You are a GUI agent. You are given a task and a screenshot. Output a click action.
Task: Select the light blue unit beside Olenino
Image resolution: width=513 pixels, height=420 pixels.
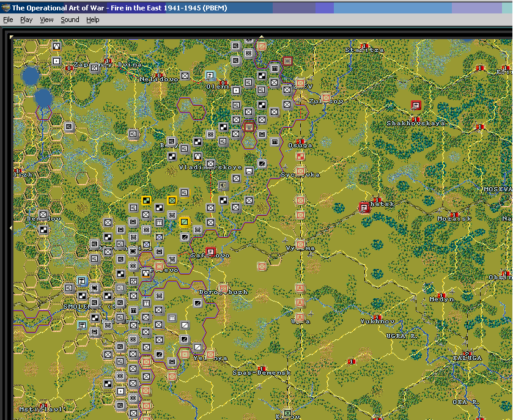coord(210,76)
